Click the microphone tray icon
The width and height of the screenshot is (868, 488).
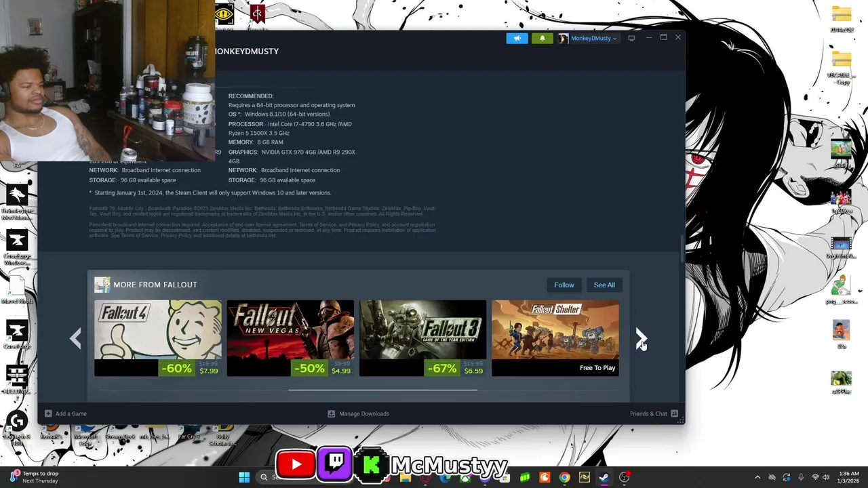(801, 477)
